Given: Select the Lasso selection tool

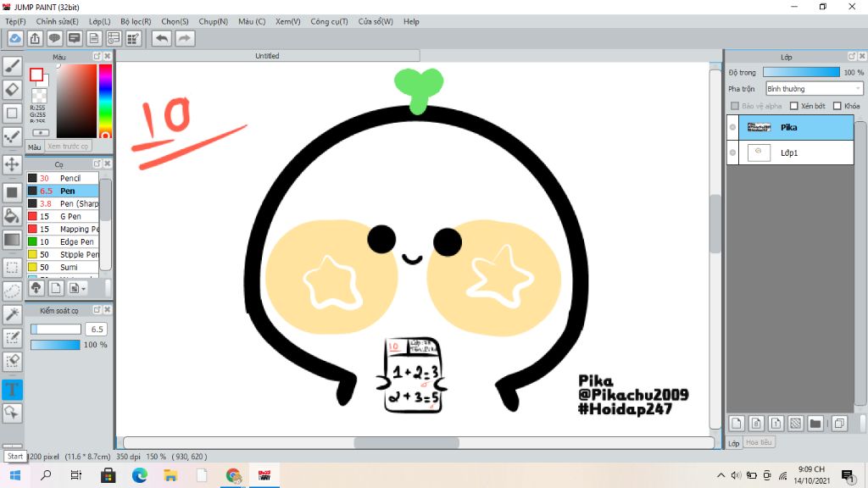Looking at the screenshot, I should pos(12,291).
